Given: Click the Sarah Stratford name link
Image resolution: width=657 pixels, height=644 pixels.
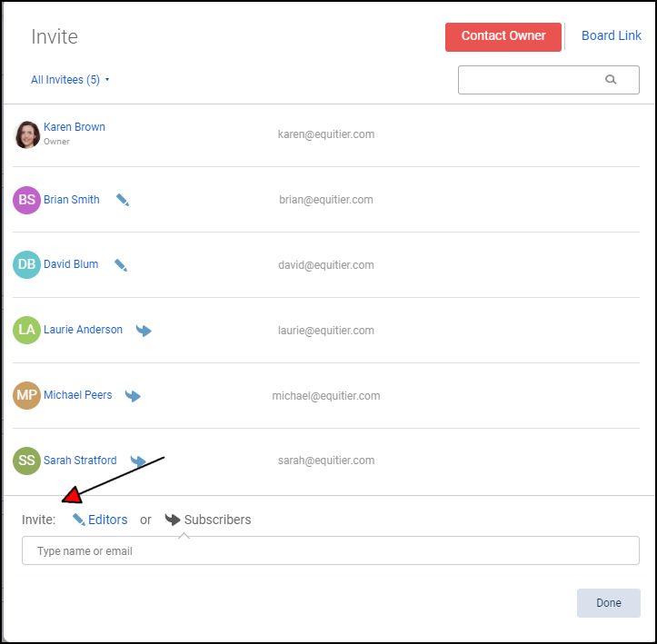Looking at the screenshot, I should coord(81,461).
